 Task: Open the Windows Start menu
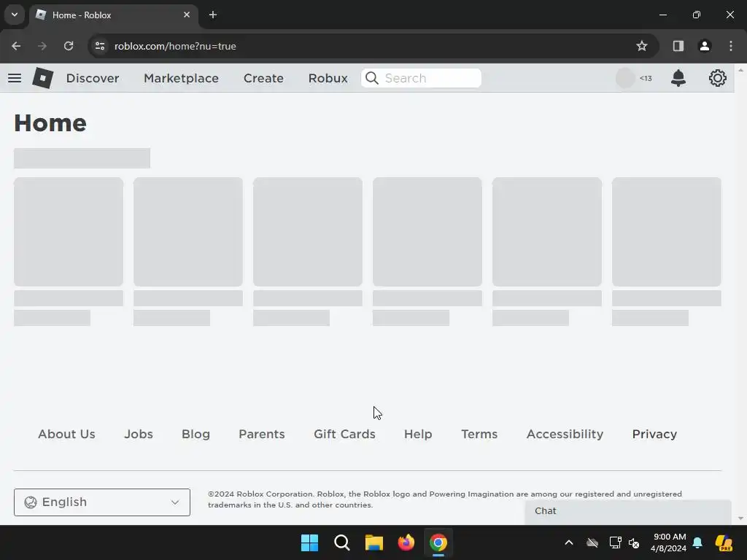(x=309, y=542)
